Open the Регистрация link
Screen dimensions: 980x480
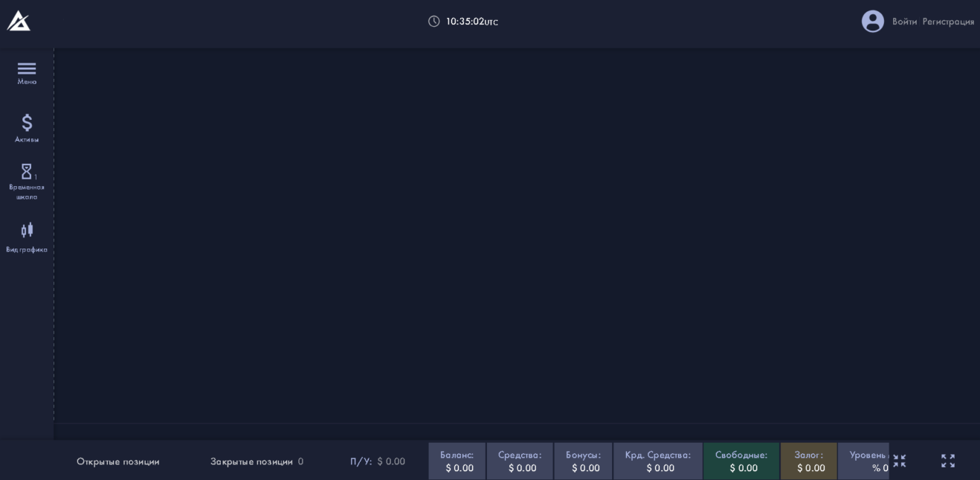point(949,22)
